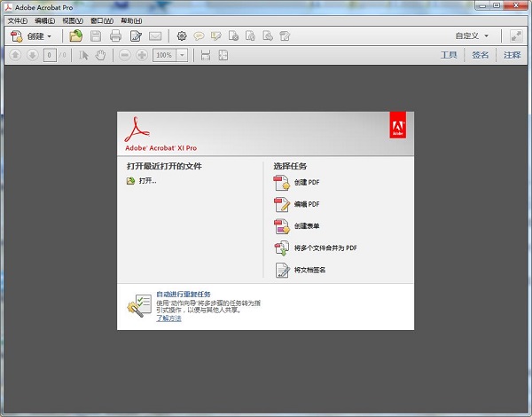
Task: Click the highlight text icon
Action: coord(215,35)
